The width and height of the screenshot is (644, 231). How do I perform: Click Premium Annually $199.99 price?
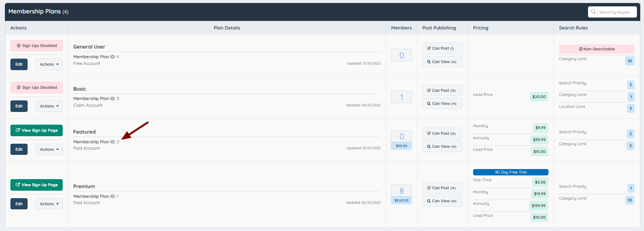pyautogui.click(x=539, y=206)
